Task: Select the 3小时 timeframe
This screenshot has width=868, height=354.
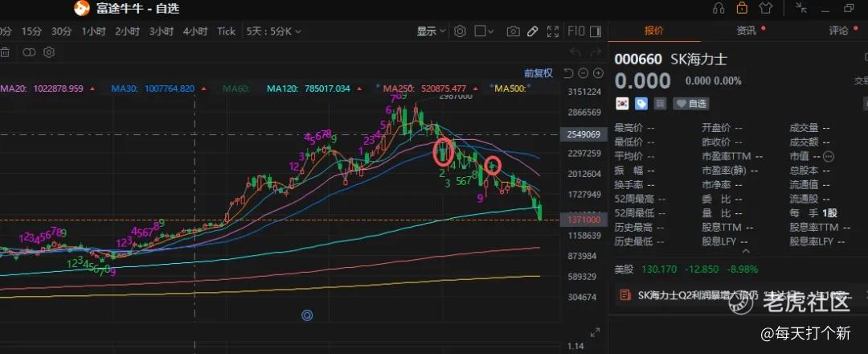Action: tap(161, 31)
